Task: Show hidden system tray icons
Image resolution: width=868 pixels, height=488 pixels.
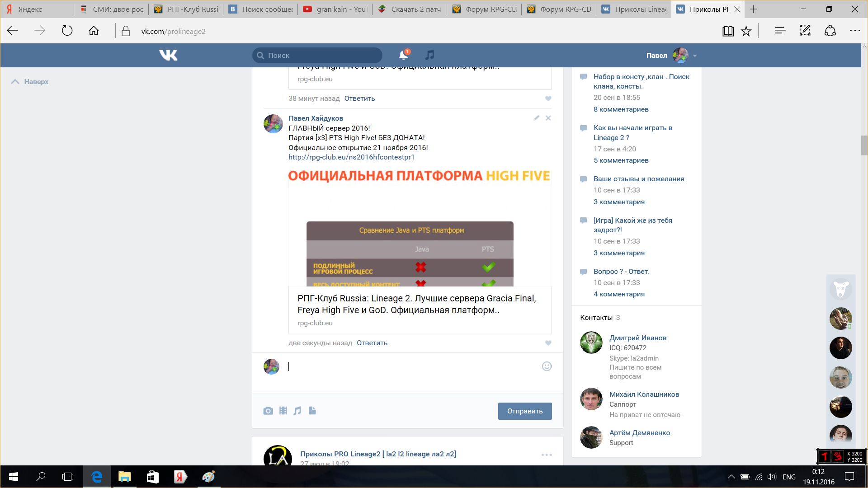Action: [731, 477]
